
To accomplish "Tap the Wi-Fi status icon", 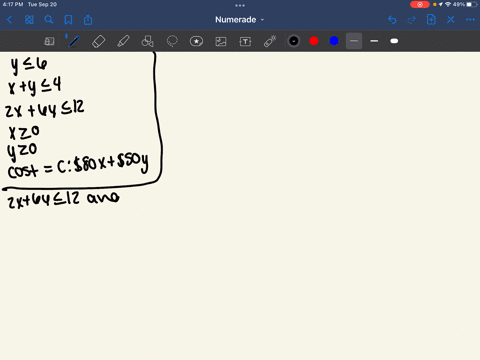I will pyautogui.click(x=448, y=4).
